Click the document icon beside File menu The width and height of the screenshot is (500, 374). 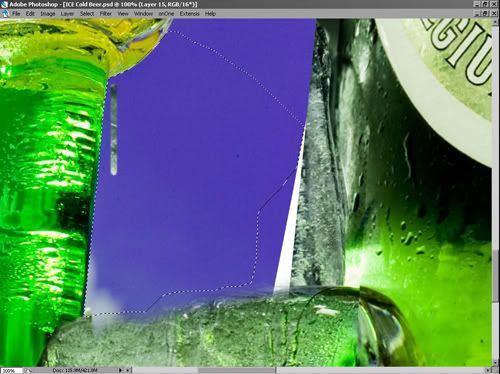pos(5,14)
